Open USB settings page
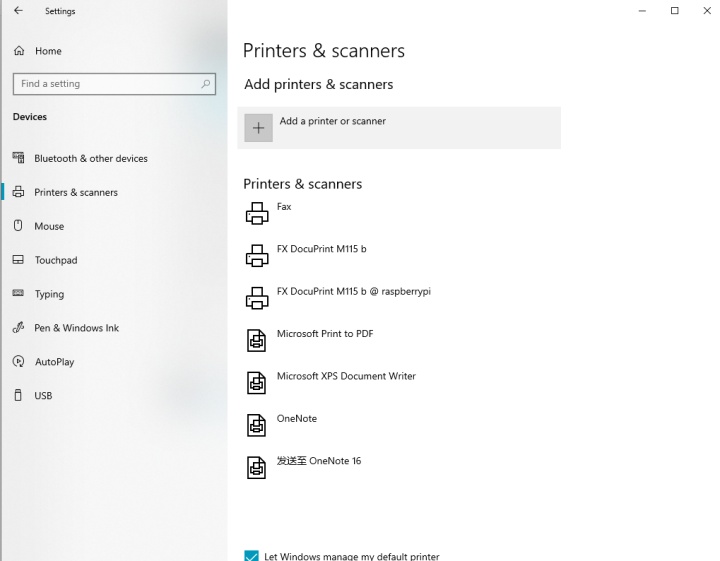Viewport: 720px width, 561px height. 43,396
